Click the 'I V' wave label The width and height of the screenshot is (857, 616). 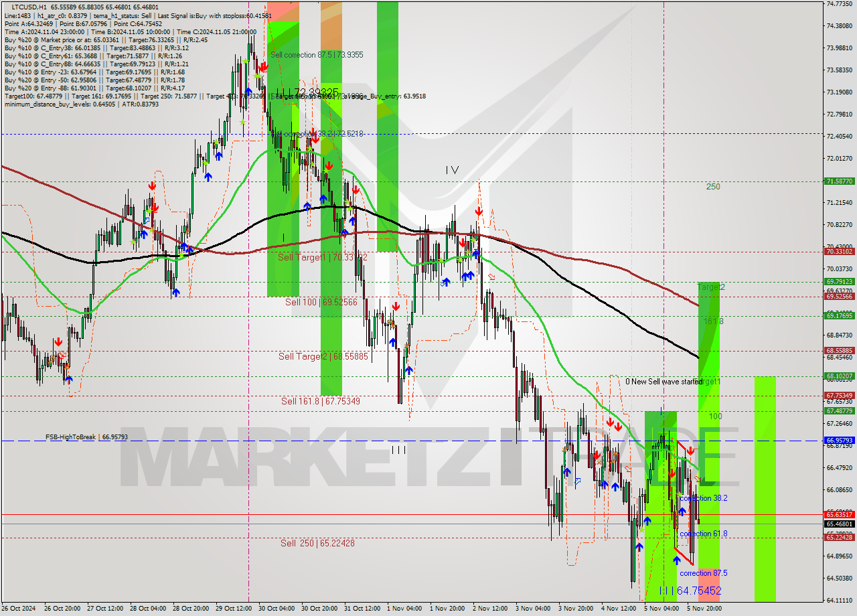[452, 171]
